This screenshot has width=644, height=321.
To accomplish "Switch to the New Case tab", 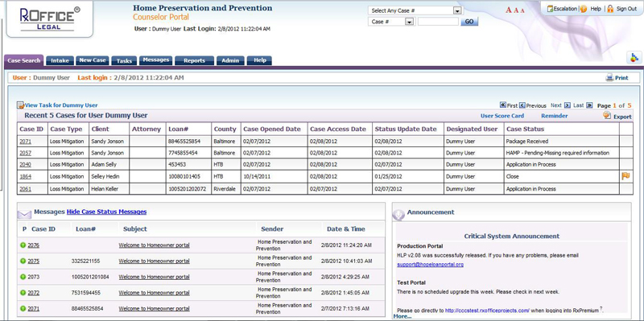I will tap(93, 60).
